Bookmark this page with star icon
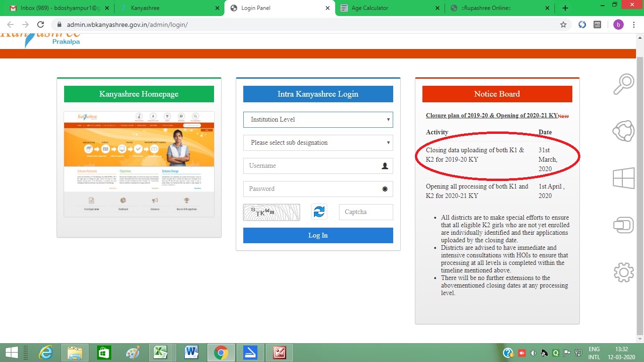Screen dimensions: 644x362 pos(563,25)
